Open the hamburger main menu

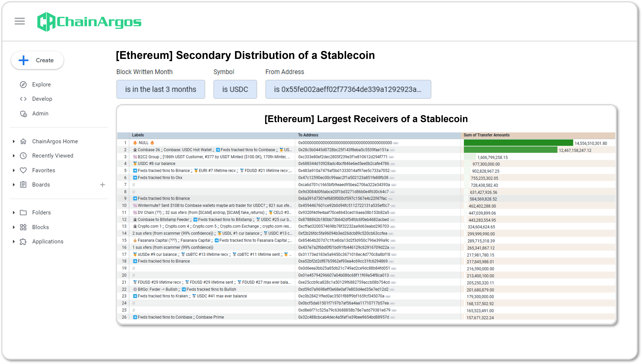click(x=19, y=21)
